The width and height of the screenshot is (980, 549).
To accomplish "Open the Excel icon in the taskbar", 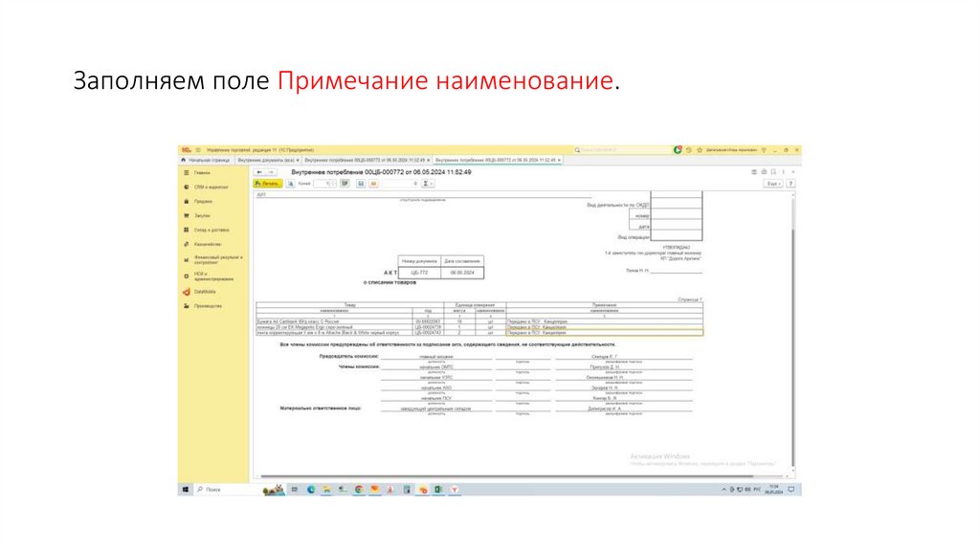I will (x=438, y=490).
